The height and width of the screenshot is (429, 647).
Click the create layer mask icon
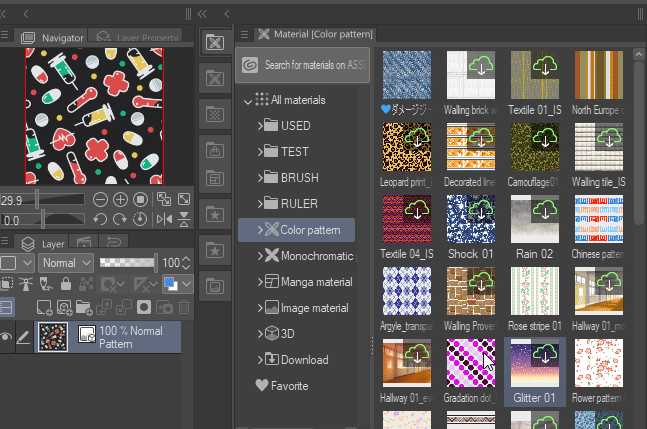144,307
